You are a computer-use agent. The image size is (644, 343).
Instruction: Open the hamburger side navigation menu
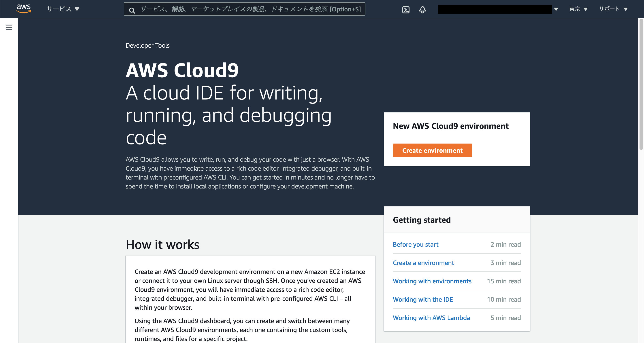[9, 27]
